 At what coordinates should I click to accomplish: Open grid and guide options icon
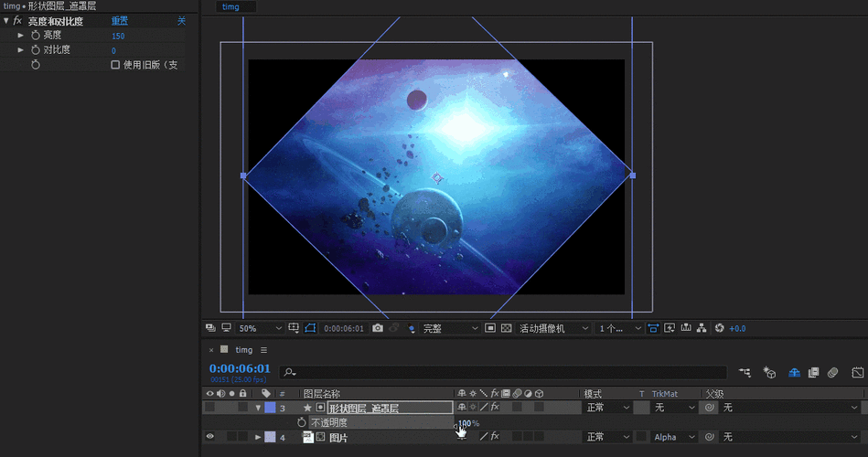pos(294,328)
